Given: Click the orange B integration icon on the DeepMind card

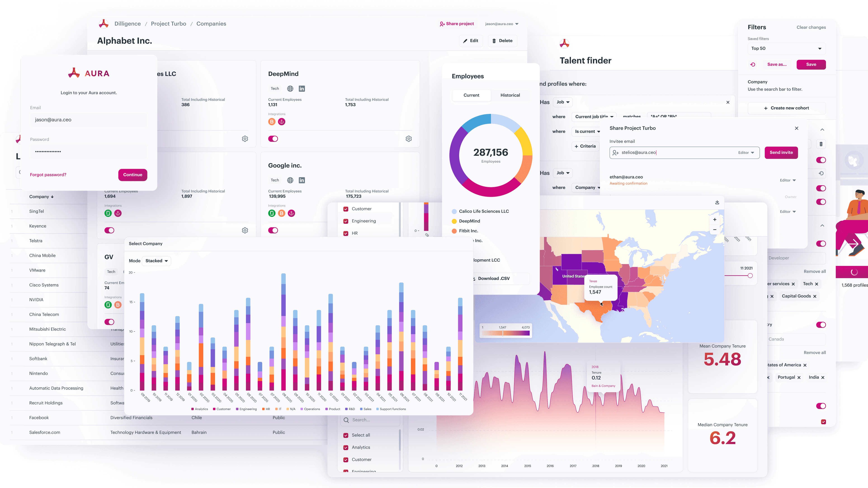Looking at the screenshot, I should pyautogui.click(x=272, y=122).
